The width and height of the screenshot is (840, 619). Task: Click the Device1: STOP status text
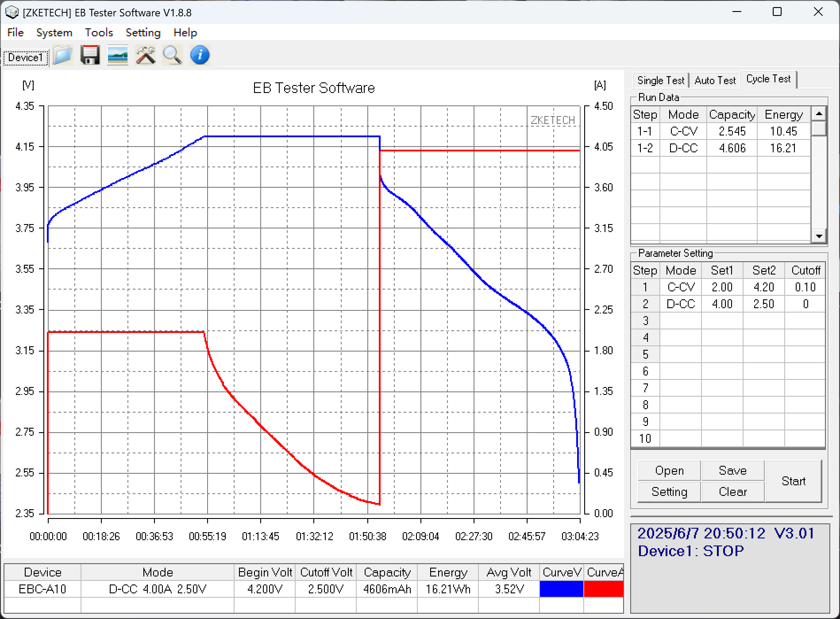pos(691,551)
